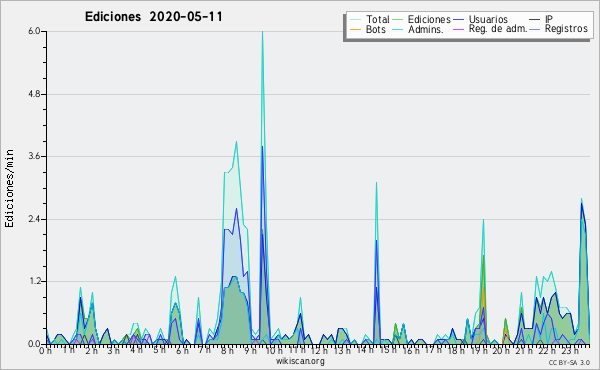Image resolution: width=600 pixels, height=370 pixels.
Task: Click the cyan line swatch beside 'Total'
Action: (x=355, y=20)
